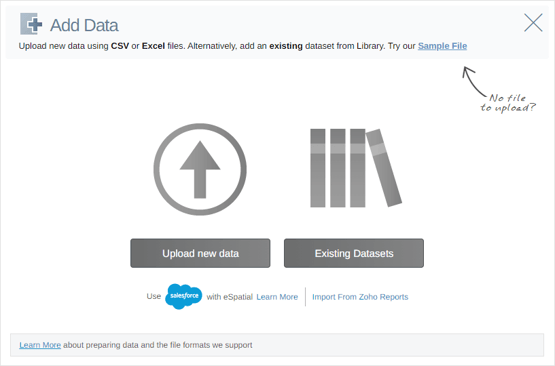Click the Add Data title text
The height and width of the screenshot is (366, 555).
tap(84, 25)
